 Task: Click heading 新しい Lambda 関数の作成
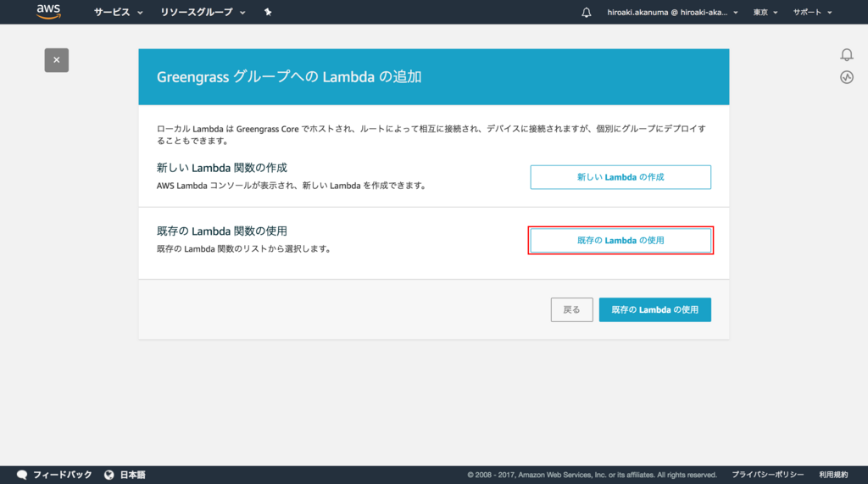tap(222, 168)
